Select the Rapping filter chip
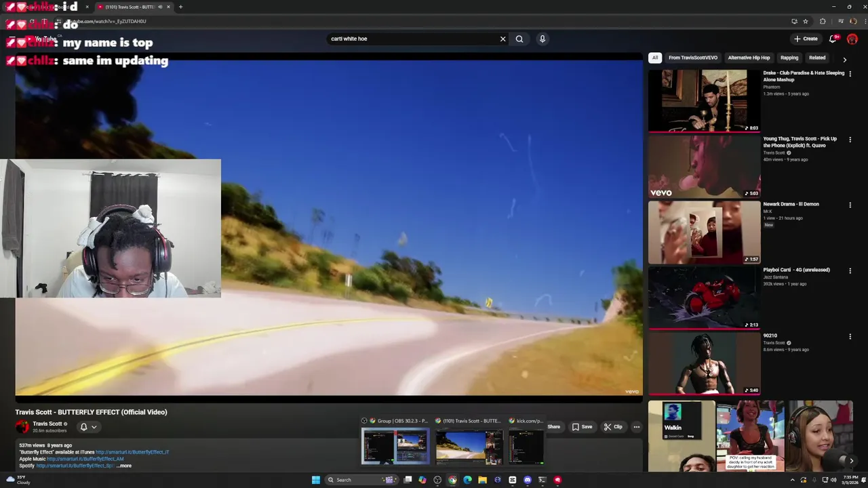This screenshot has width=868, height=488. [789, 58]
